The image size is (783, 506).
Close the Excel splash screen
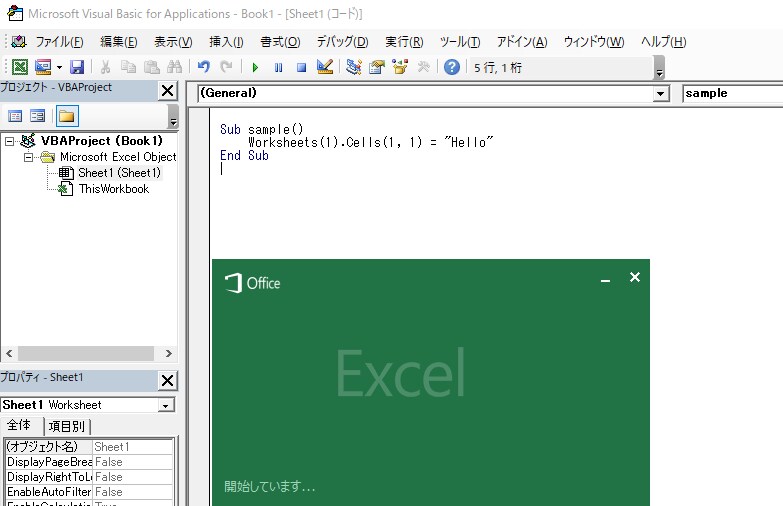point(635,277)
